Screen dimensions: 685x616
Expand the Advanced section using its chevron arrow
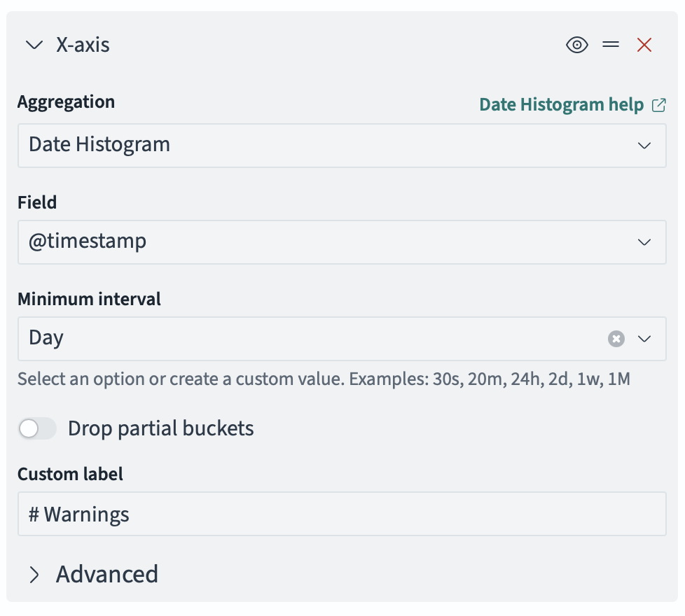click(34, 575)
